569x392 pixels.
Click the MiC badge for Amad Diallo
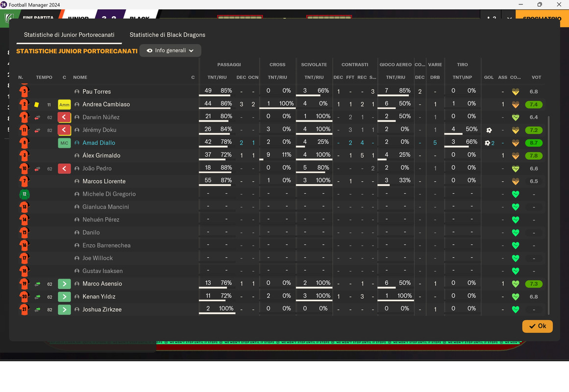(64, 143)
